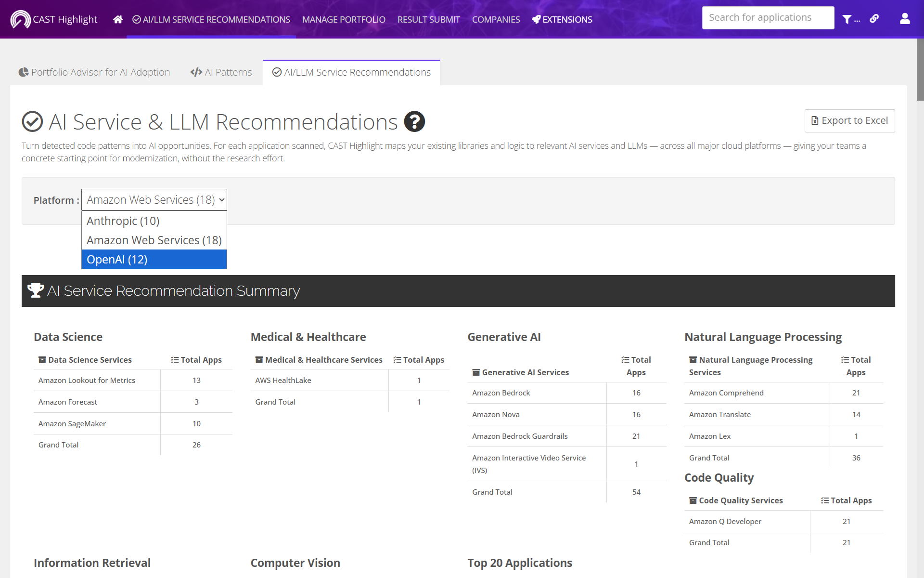This screenshot has height=578, width=924.
Task: Open Result Submit menu
Action: 429,19
